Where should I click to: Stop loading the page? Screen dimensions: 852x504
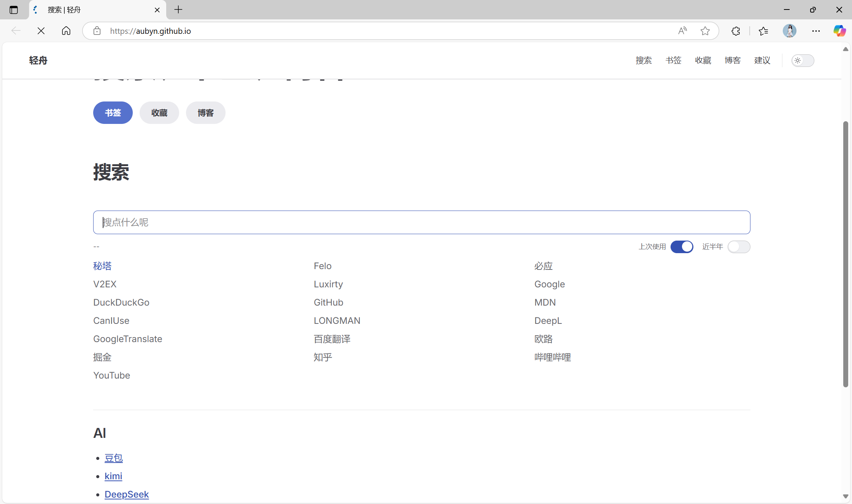(41, 31)
